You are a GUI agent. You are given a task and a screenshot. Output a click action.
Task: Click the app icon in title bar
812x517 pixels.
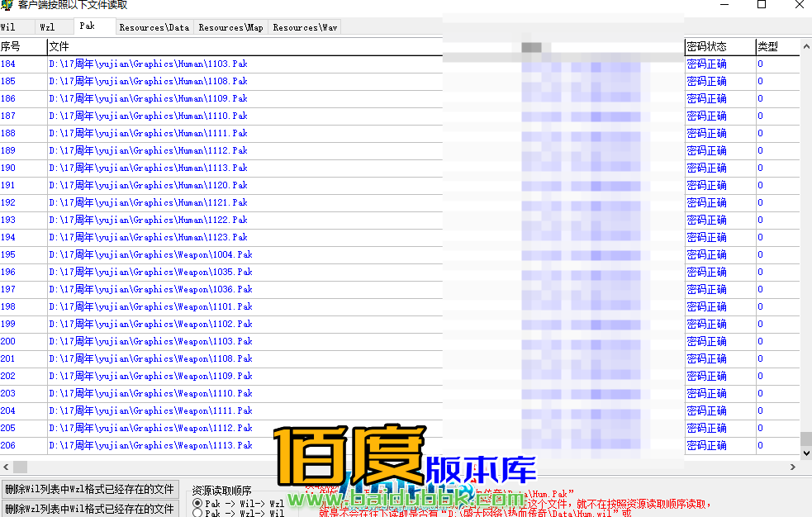pyautogui.click(x=7, y=5)
